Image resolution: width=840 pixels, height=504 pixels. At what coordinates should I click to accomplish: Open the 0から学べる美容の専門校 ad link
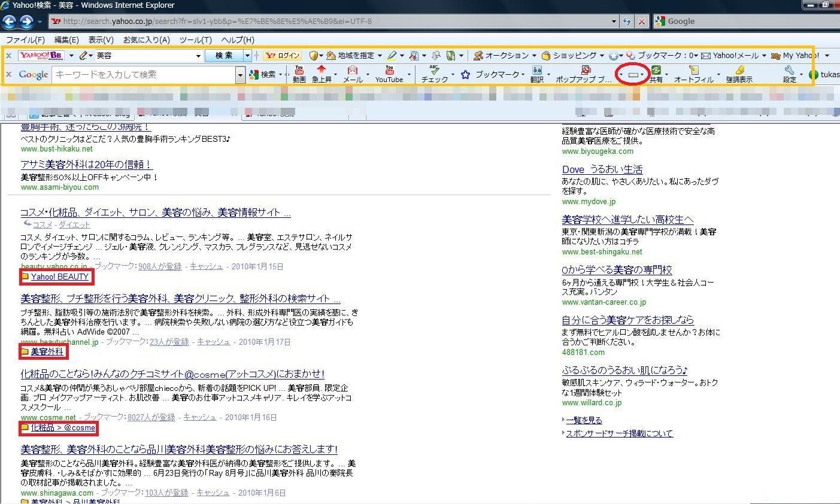tap(617, 270)
